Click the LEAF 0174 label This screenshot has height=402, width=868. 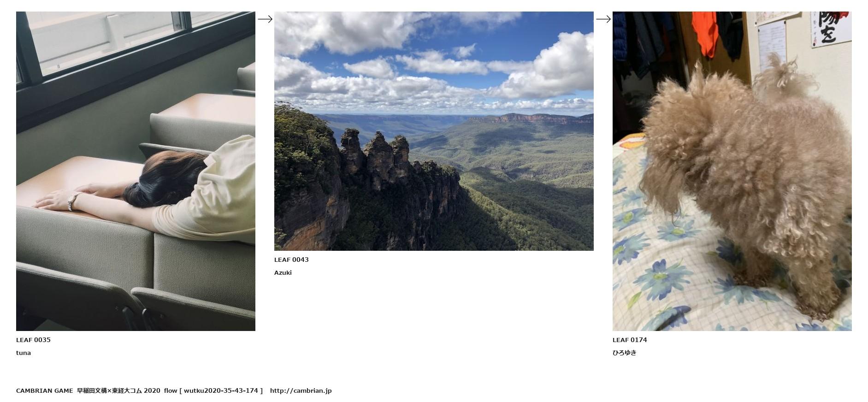pyautogui.click(x=630, y=340)
